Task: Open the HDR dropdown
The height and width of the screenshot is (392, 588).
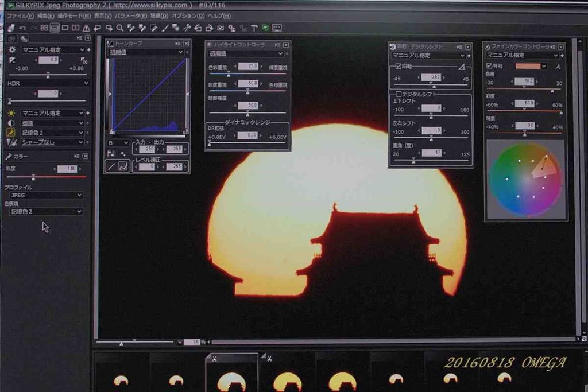Action: pos(47,83)
